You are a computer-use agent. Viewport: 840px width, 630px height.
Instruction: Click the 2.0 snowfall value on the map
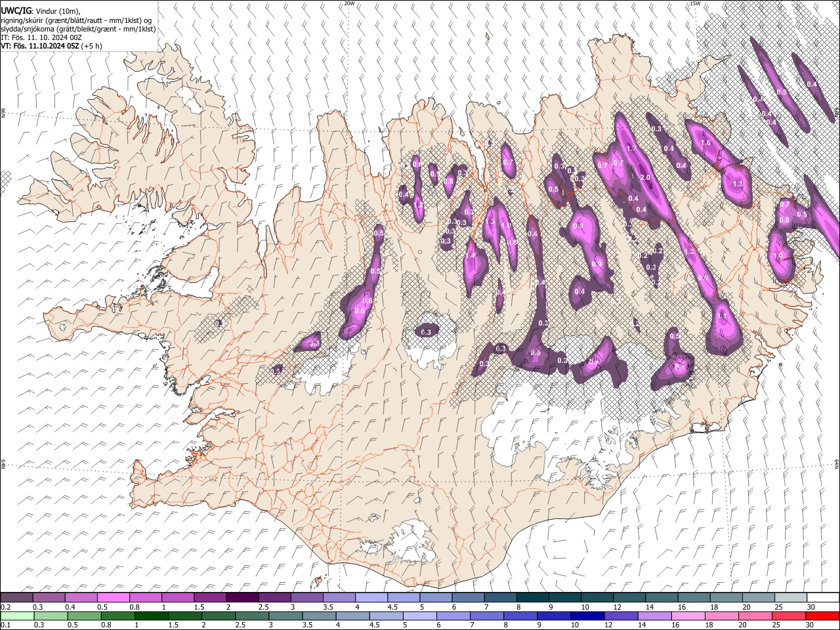tap(644, 178)
